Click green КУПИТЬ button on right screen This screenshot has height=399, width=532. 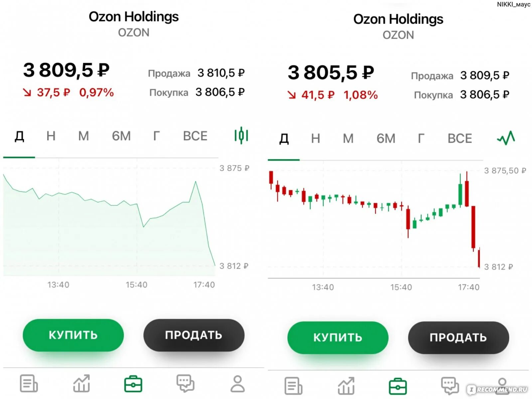tap(338, 337)
